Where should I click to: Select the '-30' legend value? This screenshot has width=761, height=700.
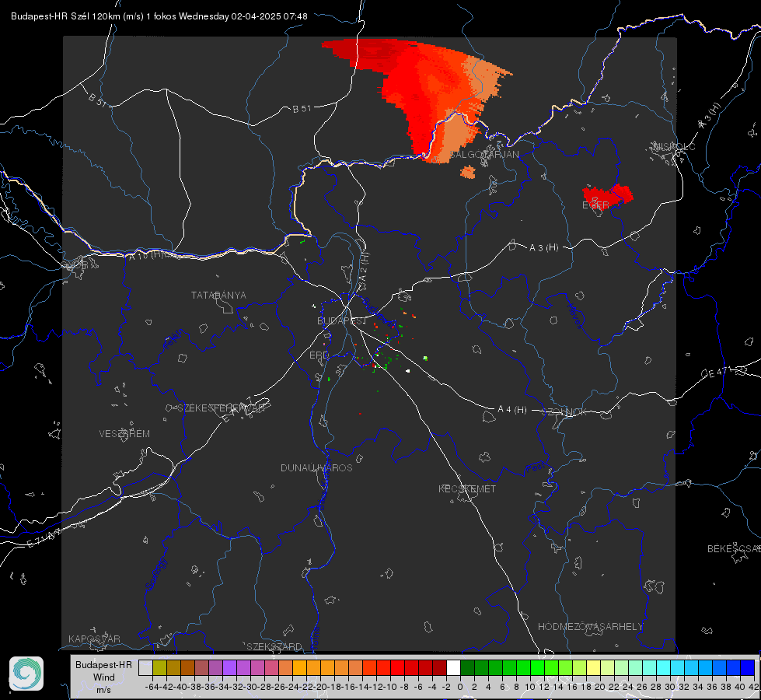coord(250,687)
